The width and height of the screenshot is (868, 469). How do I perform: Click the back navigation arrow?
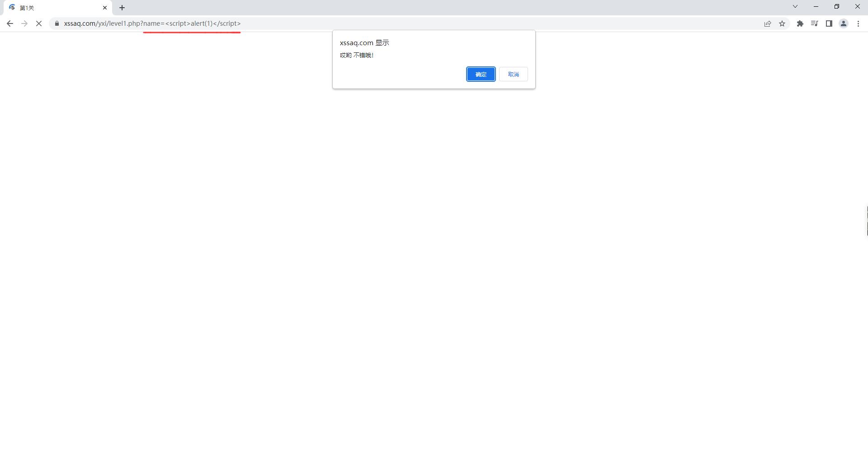10,23
